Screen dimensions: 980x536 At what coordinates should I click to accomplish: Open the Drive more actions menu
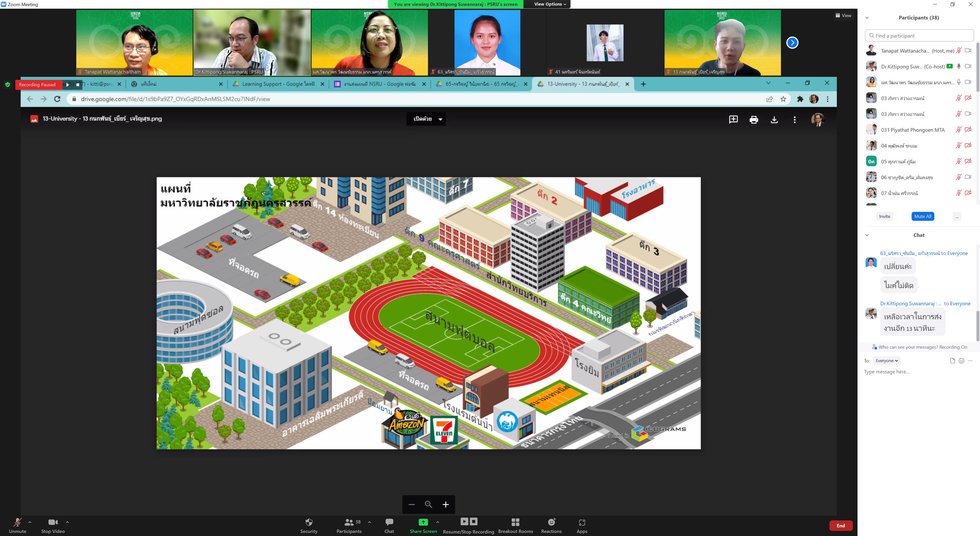coord(794,120)
